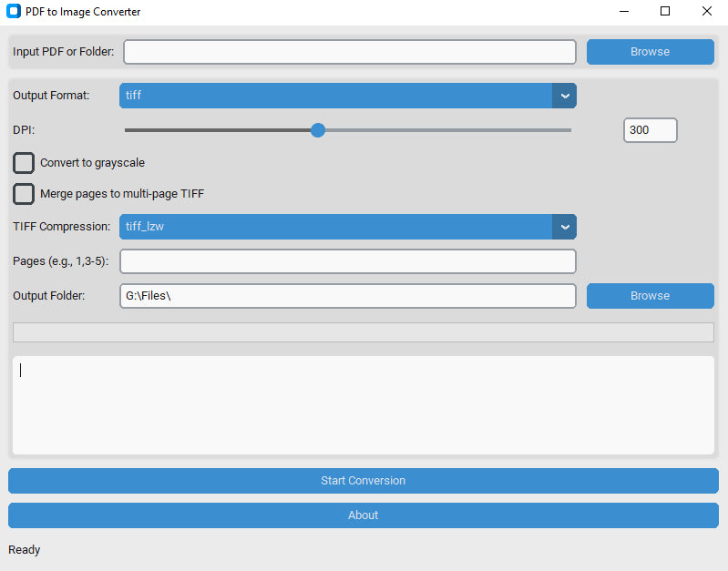Focus the Input PDF or Folder field
The height and width of the screenshot is (571, 728).
pos(350,52)
